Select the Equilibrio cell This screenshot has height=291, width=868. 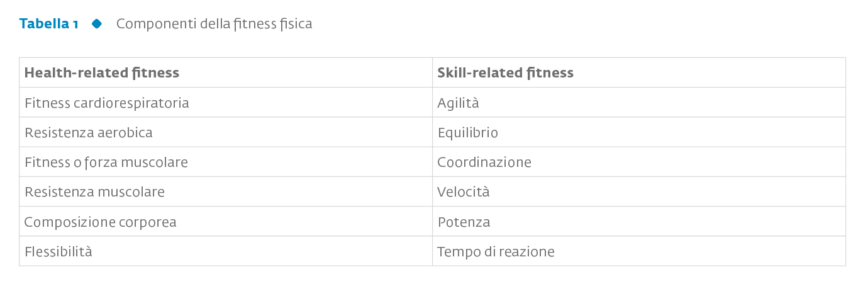click(639, 132)
